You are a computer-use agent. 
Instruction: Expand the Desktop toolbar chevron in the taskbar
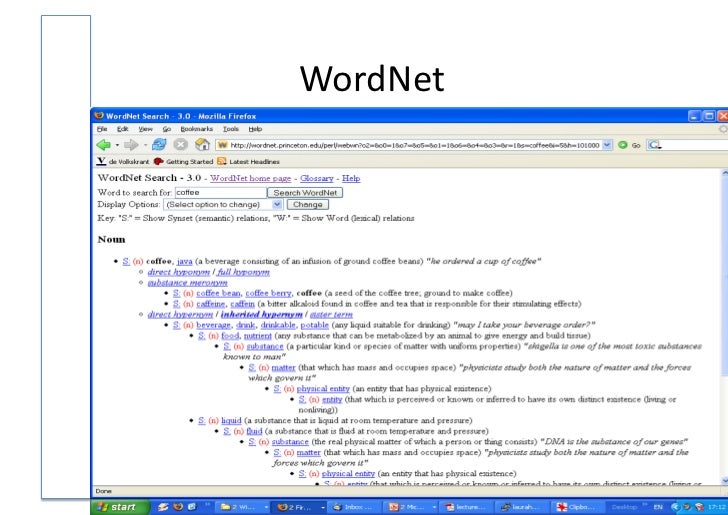[x=645, y=503]
